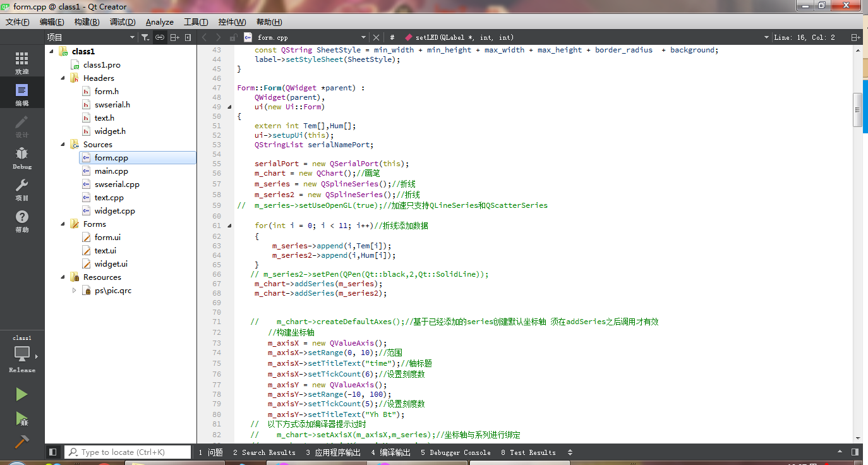
Task: Build project with the hammer icon
Action: pyautogui.click(x=22, y=442)
